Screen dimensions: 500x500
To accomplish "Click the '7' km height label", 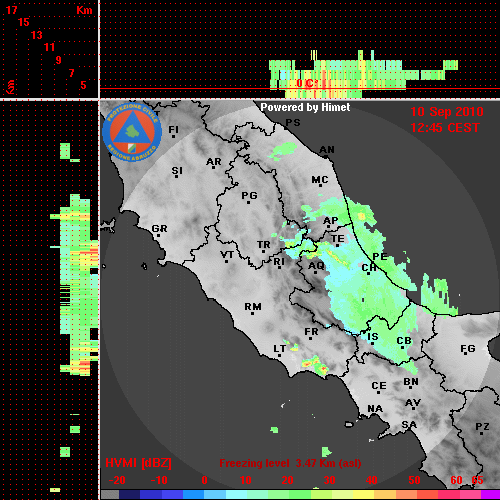I will [x=71, y=73].
